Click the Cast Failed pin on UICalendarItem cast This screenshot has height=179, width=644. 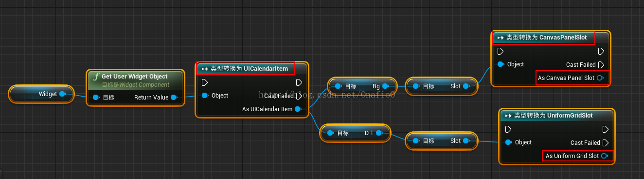pos(299,96)
